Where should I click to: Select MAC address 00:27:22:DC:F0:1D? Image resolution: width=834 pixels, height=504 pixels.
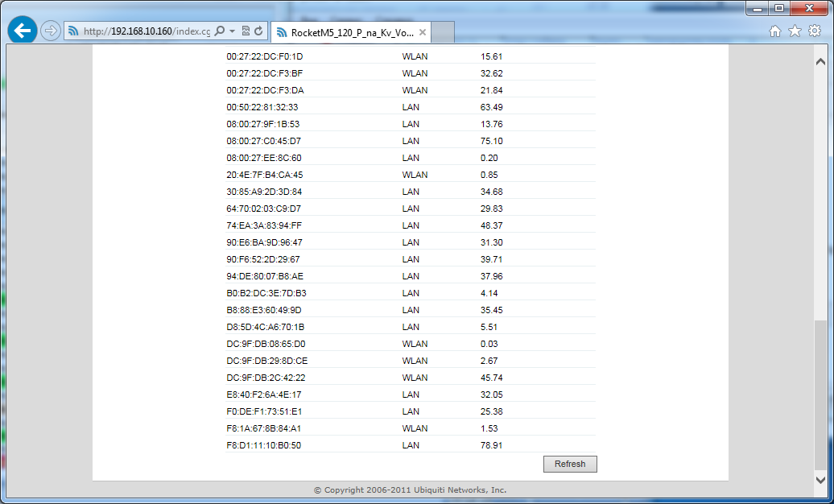pos(264,56)
